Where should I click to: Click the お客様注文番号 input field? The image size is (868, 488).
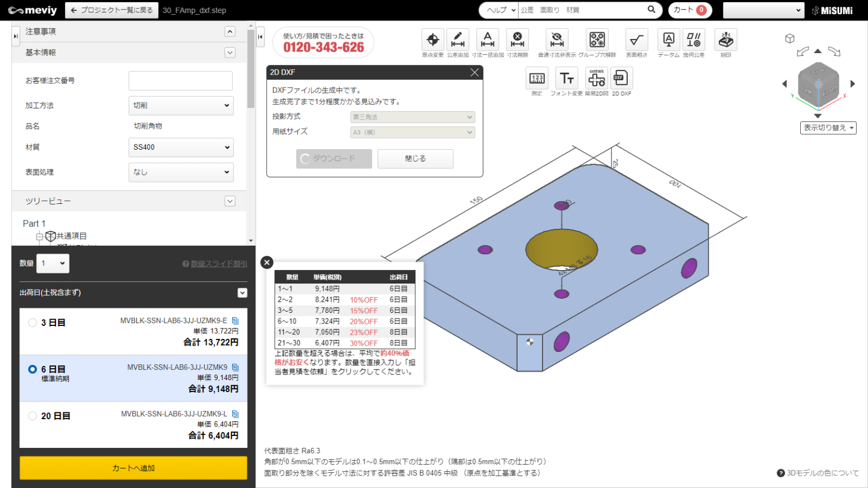(x=180, y=81)
